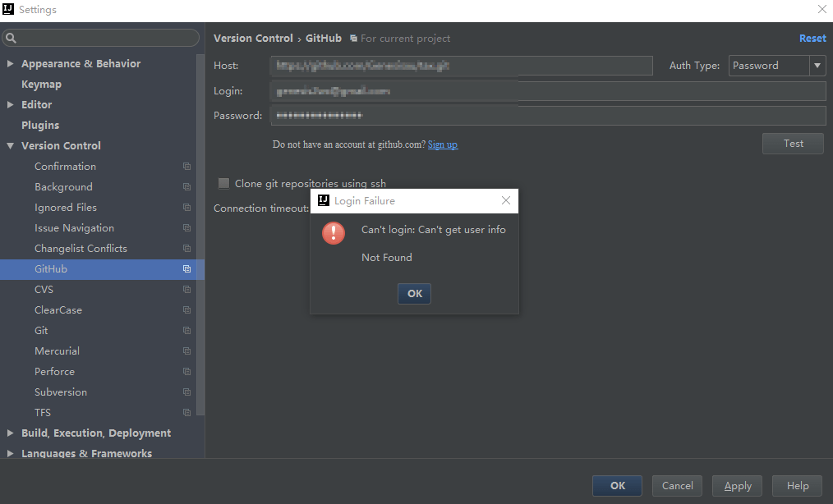Click inside the Host input field
The width and height of the screenshot is (833, 504).
pos(460,65)
